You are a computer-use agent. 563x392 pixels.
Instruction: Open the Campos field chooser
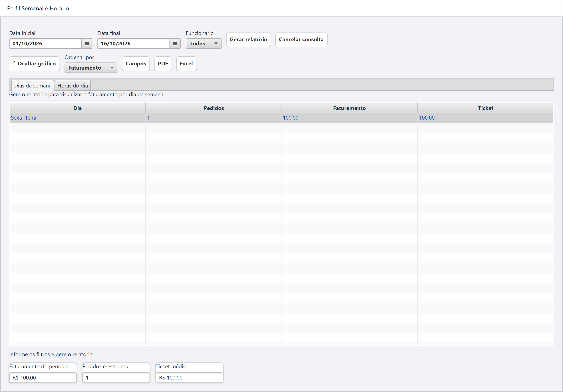(136, 64)
